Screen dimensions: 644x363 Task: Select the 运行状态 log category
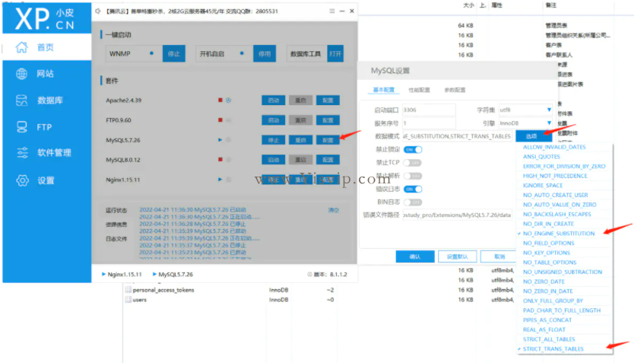point(116,211)
